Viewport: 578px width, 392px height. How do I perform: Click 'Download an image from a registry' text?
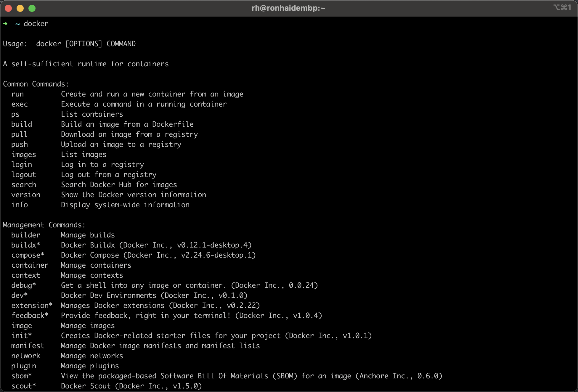click(129, 134)
